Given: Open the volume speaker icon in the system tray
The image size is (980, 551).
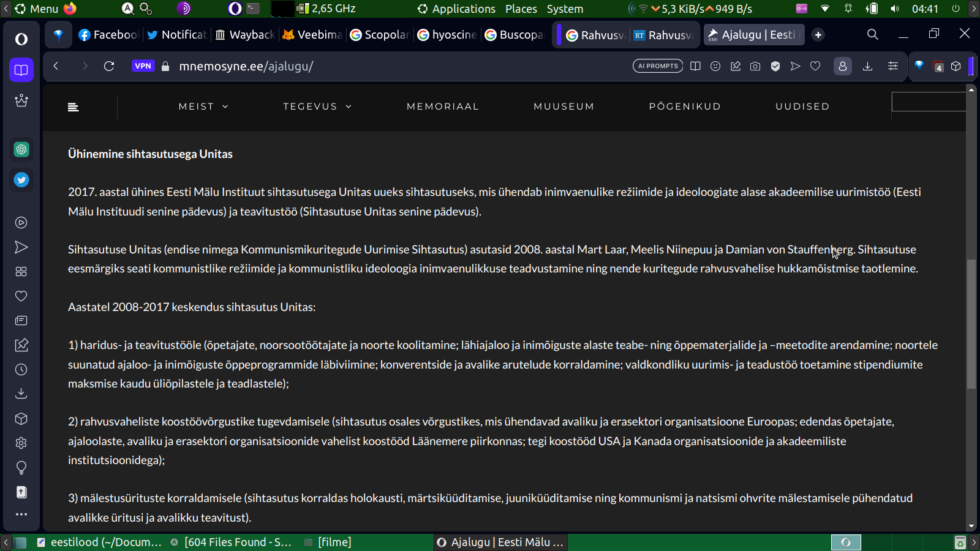Looking at the screenshot, I should (x=895, y=9).
